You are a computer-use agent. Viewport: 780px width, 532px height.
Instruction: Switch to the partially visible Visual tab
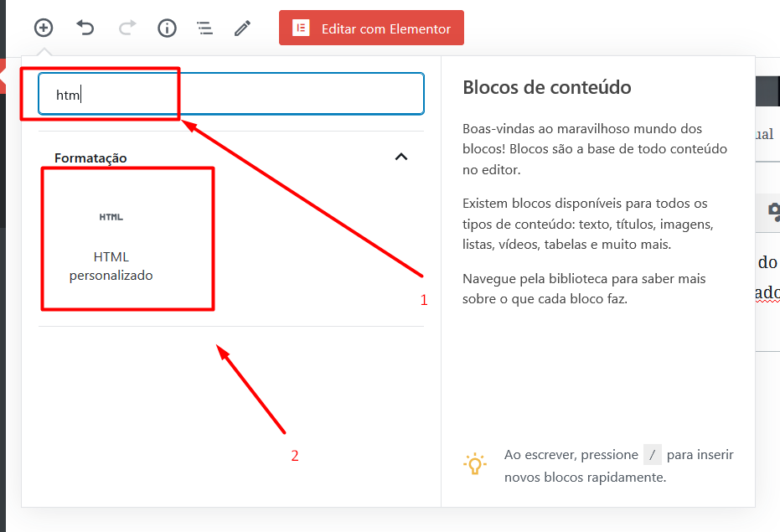[x=766, y=135]
